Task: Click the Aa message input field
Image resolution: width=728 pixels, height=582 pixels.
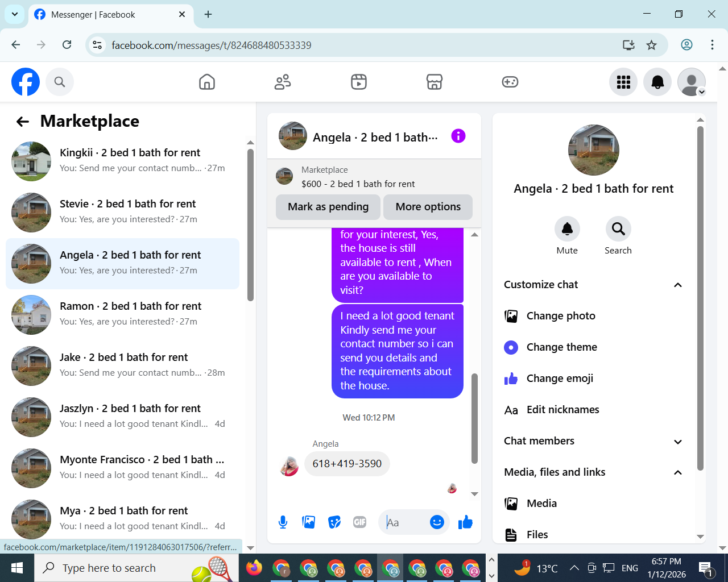Action: [x=405, y=522]
